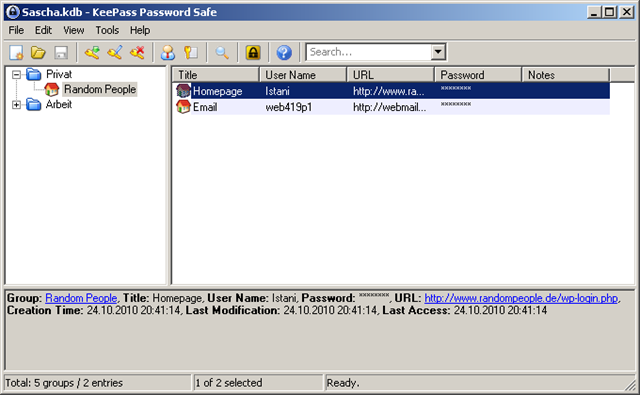Click user name web419p1
The width and height of the screenshot is (640, 395).
(x=289, y=107)
